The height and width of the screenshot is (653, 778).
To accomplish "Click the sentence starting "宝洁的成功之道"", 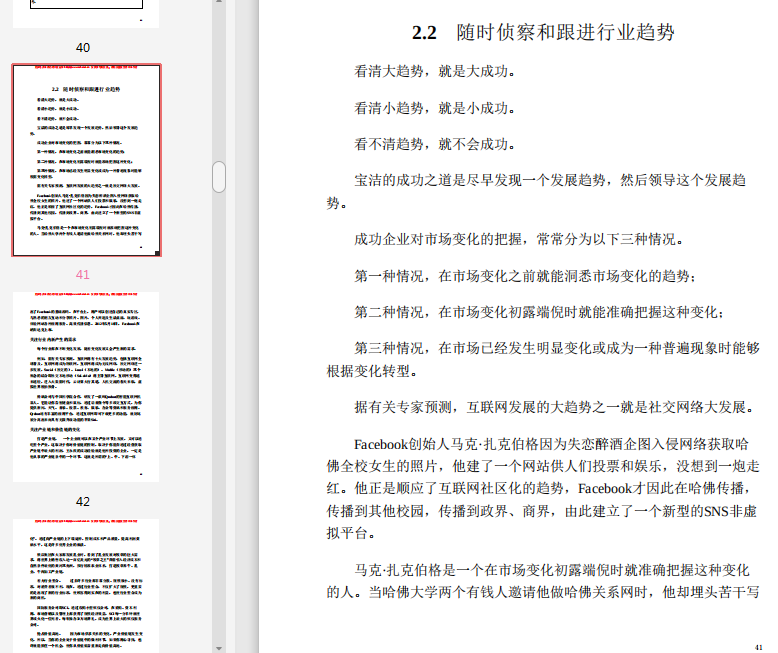I will pyautogui.click(x=536, y=192).
